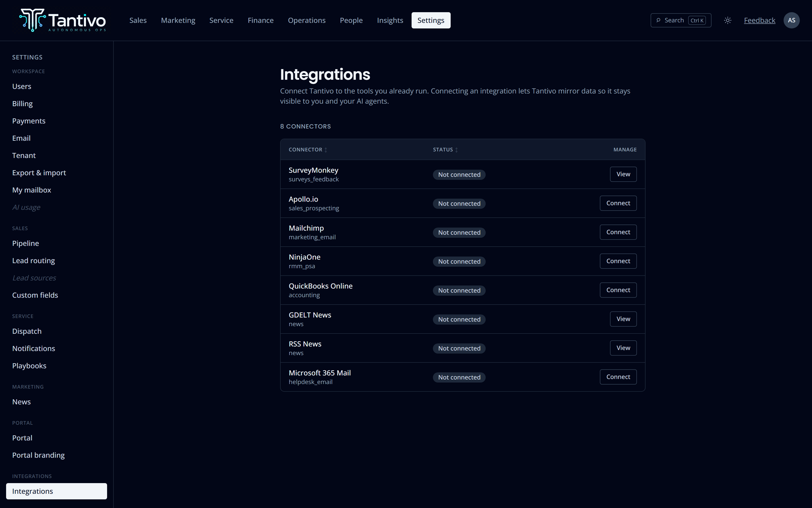Screen dimensions: 812x508
Task: View the GDELT News connector
Action: 623,319
